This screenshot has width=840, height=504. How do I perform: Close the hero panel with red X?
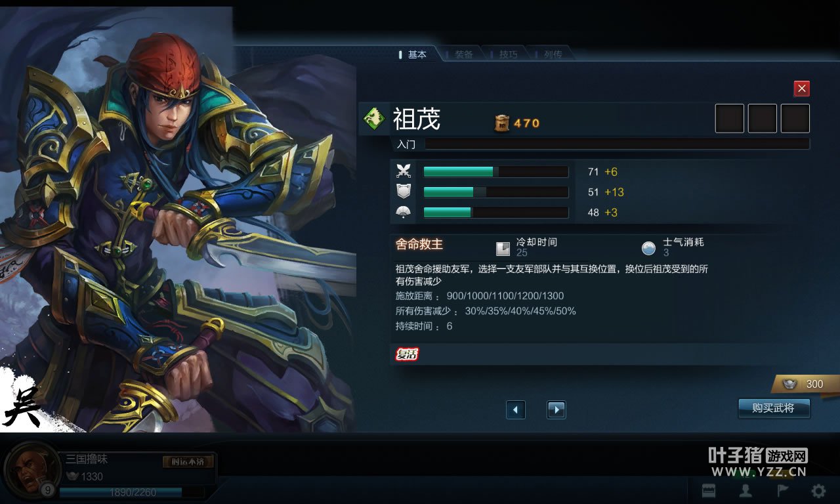[x=801, y=89]
